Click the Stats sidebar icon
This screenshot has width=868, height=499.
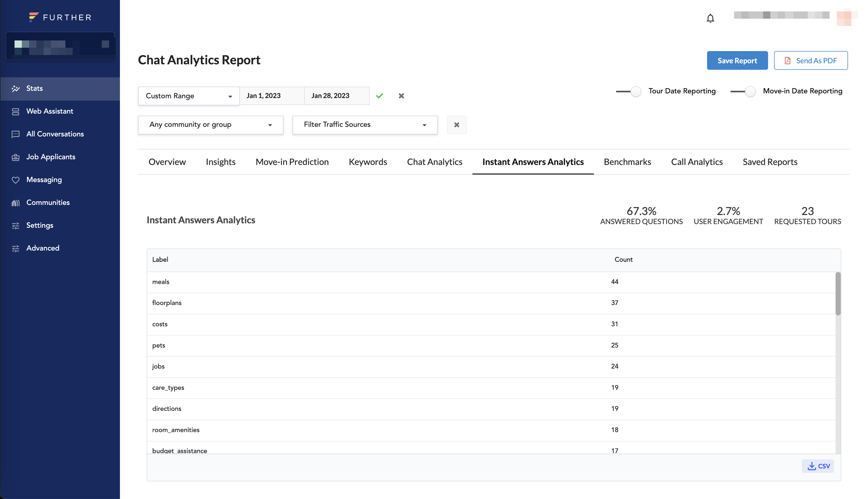click(x=15, y=88)
